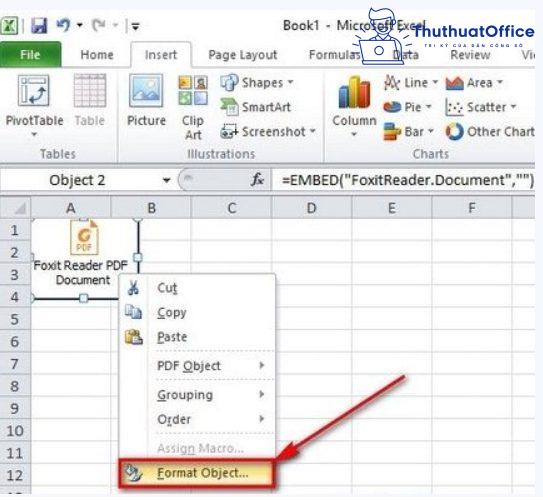Select row 1 header

pyautogui.click(x=15, y=230)
